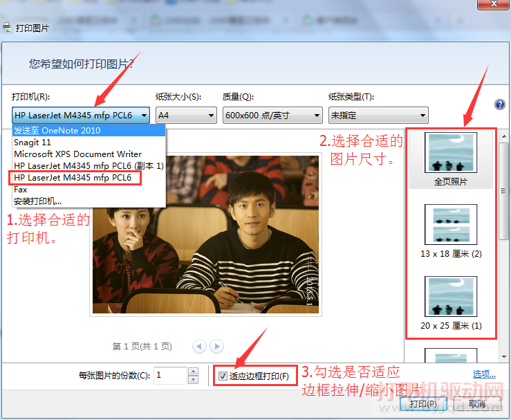Select 发送至 OneNote 2010 printer

(89, 131)
